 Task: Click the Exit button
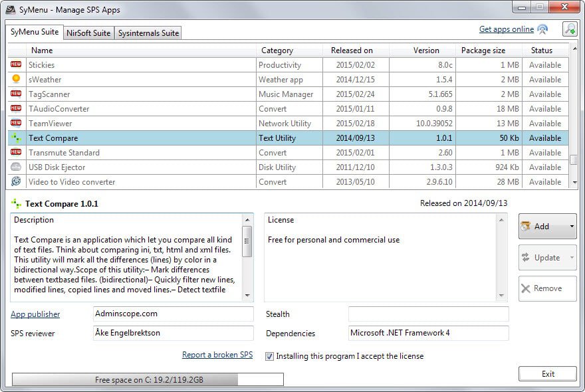click(x=547, y=373)
